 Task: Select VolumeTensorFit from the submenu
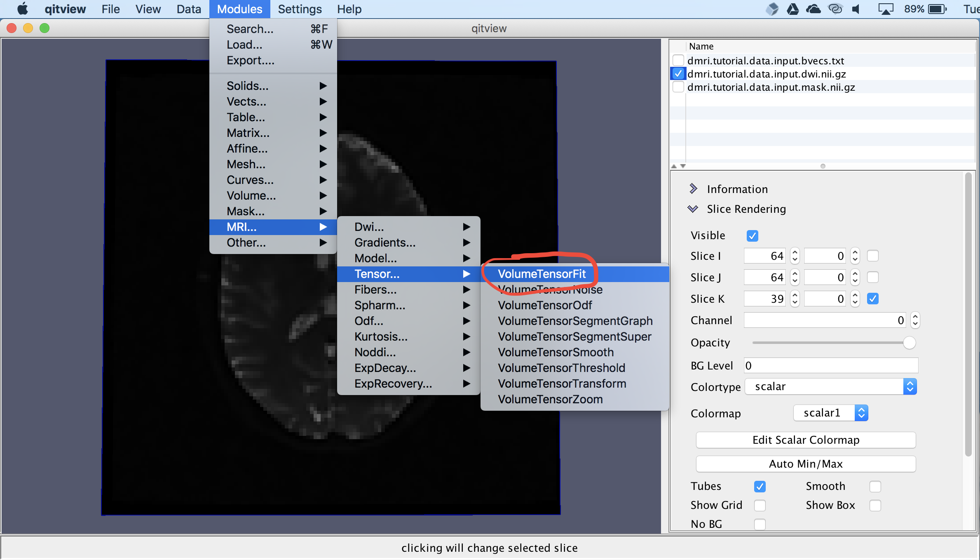point(542,274)
